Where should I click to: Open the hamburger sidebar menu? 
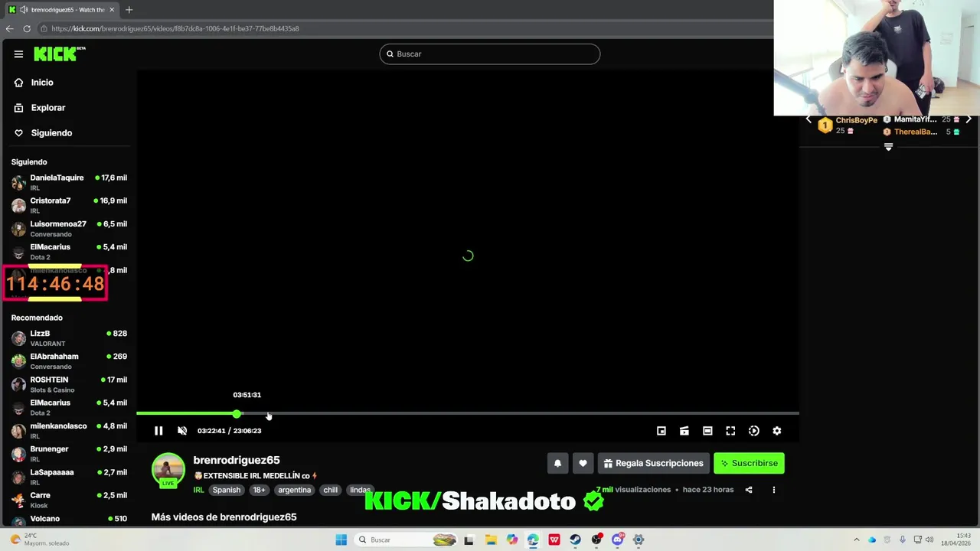pyautogui.click(x=18, y=54)
